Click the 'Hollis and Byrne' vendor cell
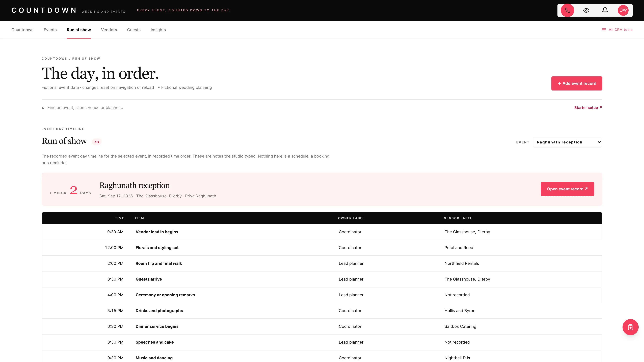Screen dimensions: 644x362 tap(460, 311)
